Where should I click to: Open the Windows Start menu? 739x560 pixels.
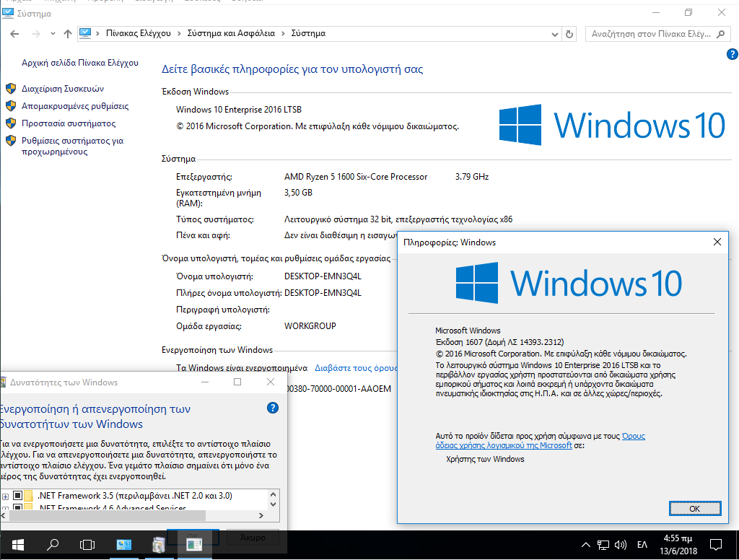click(17, 546)
